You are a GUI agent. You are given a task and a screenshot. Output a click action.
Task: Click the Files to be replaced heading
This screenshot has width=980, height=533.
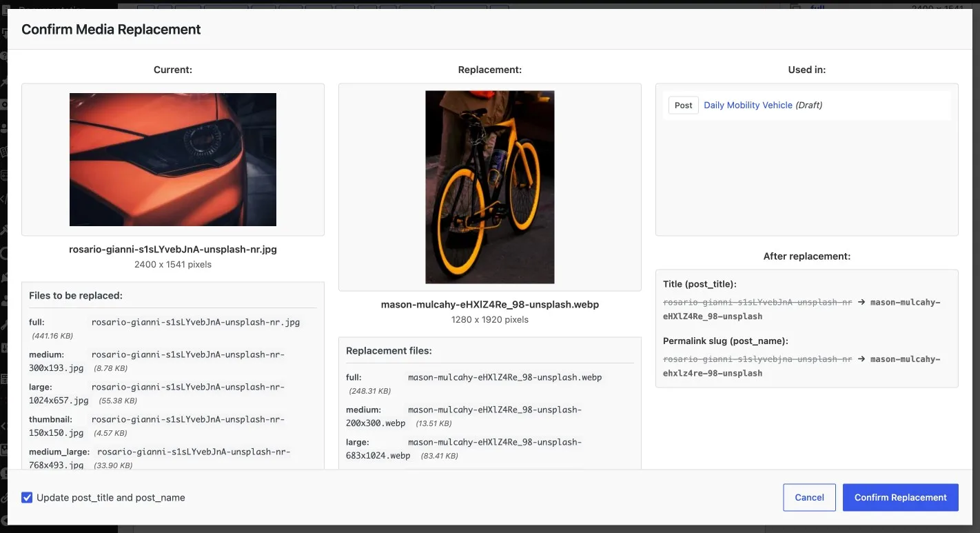(76, 295)
